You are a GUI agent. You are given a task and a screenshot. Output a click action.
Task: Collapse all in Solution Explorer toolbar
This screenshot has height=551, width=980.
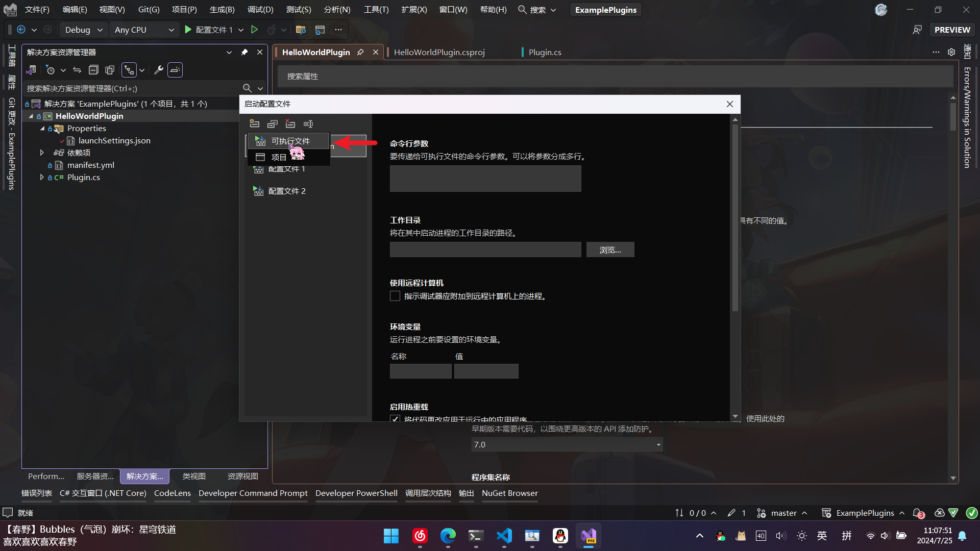click(93, 70)
